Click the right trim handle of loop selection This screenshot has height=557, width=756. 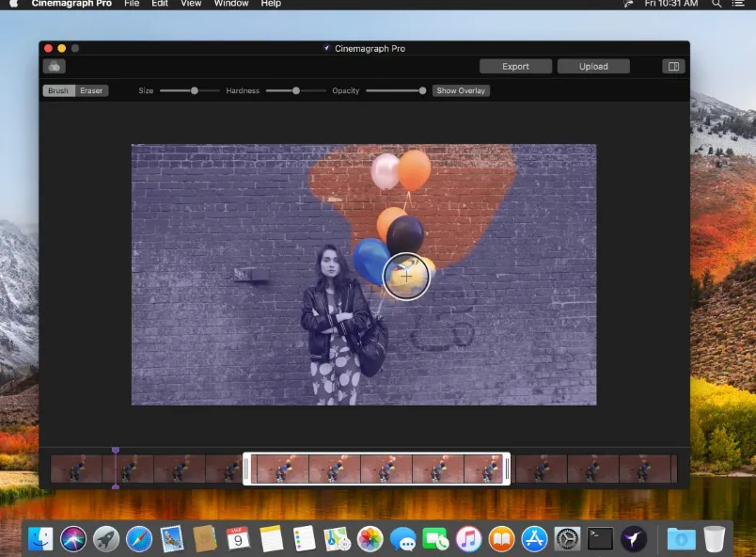[507, 469]
